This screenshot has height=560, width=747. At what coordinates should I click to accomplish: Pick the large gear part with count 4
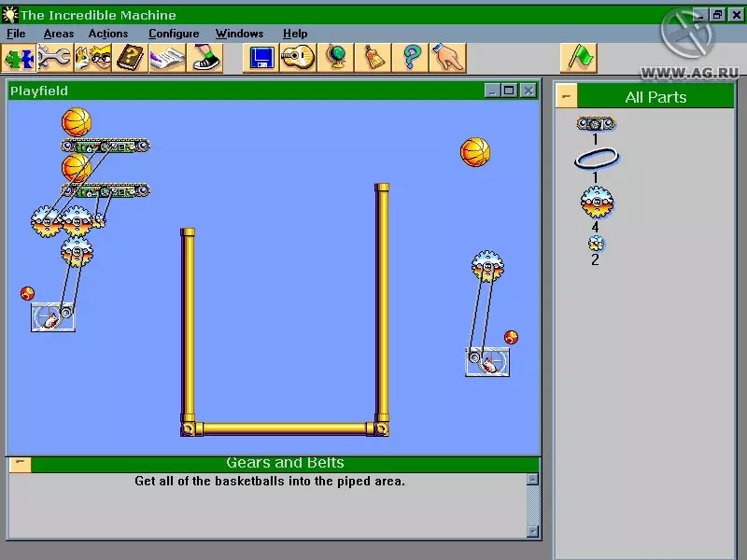point(597,203)
